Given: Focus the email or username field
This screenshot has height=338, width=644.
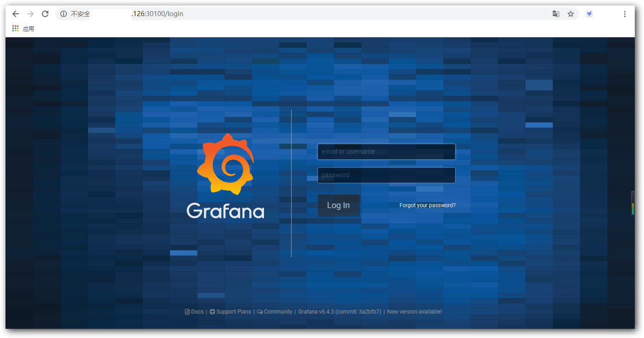Looking at the screenshot, I should (x=386, y=152).
